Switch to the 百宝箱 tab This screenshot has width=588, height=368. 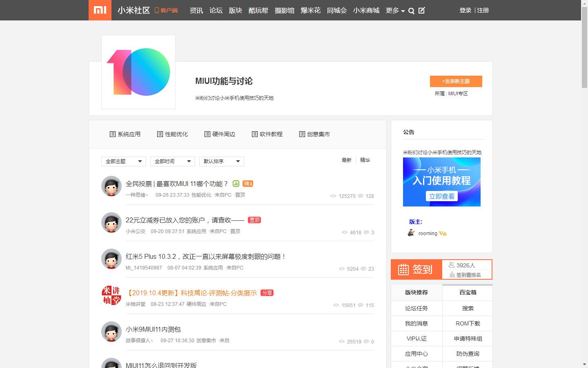point(468,292)
